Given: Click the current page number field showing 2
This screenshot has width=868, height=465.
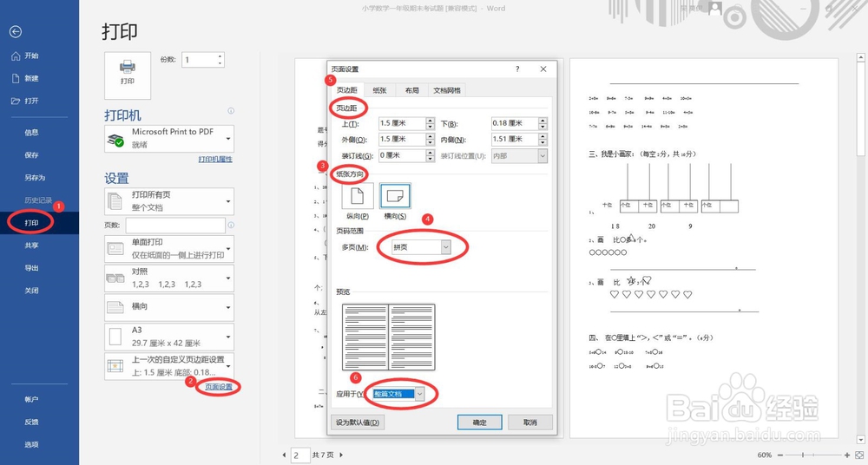Looking at the screenshot, I should click(299, 455).
